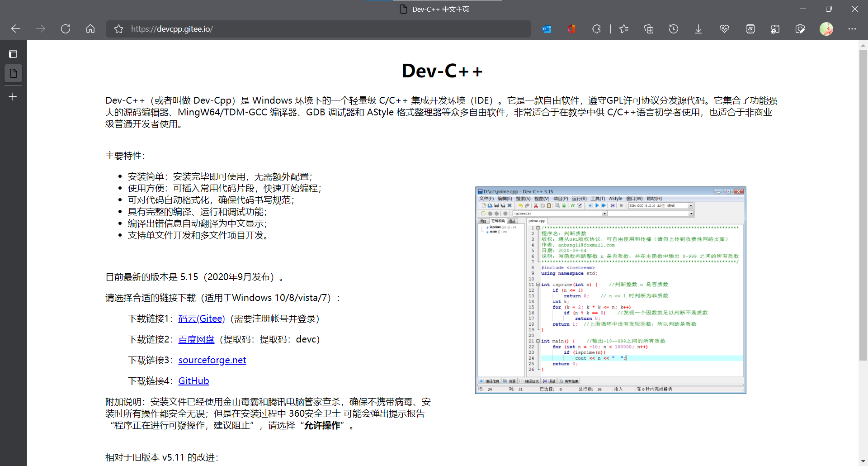Screen dimensions: 868x466
Task: Click the Internet Explorer mode icon
Action: tap(775, 29)
